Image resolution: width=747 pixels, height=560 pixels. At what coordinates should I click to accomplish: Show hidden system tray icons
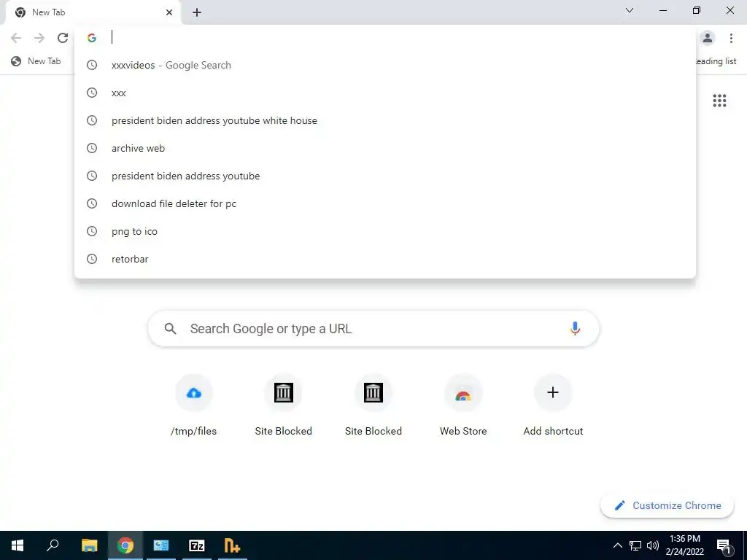[x=617, y=545]
